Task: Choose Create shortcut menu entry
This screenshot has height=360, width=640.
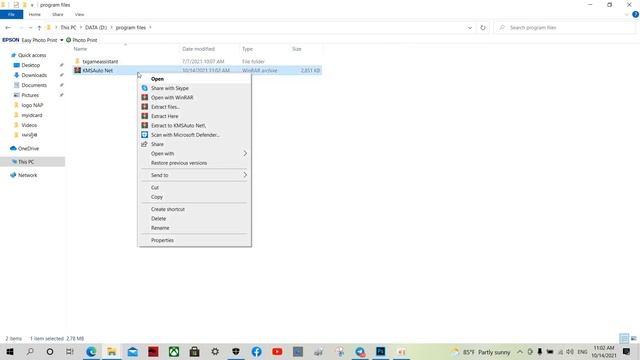Action: (x=194, y=209)
